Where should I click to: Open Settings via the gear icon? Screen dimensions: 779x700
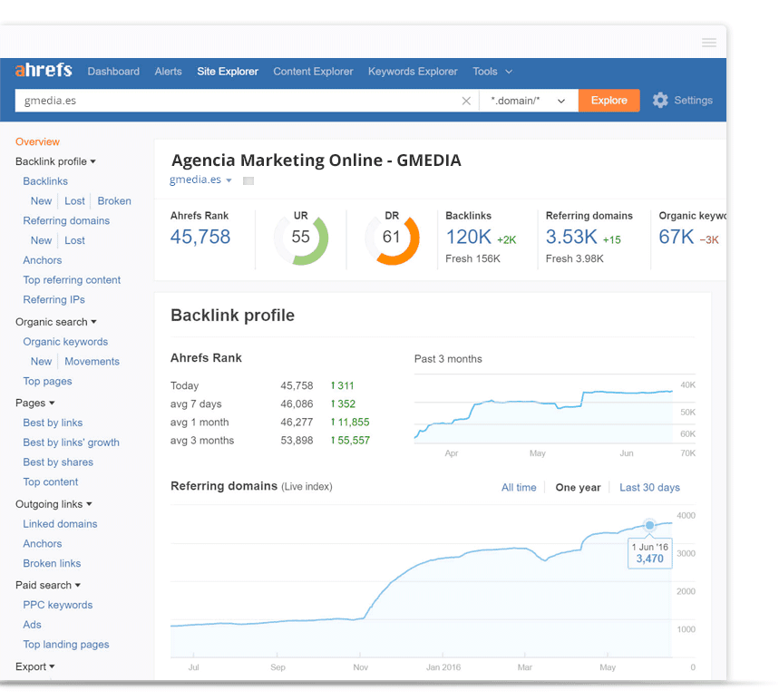[660, 101]
